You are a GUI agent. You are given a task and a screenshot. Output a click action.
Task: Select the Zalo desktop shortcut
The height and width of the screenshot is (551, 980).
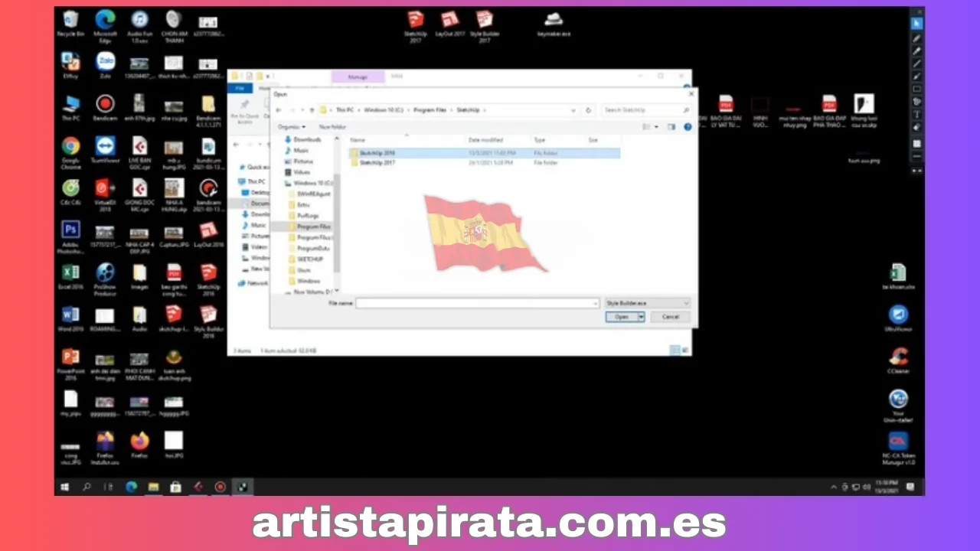click(106, 66)
